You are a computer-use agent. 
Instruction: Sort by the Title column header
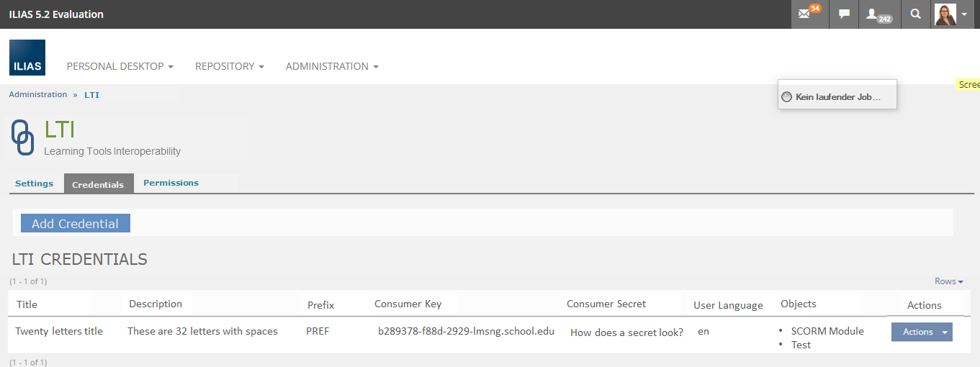[27, 304]
